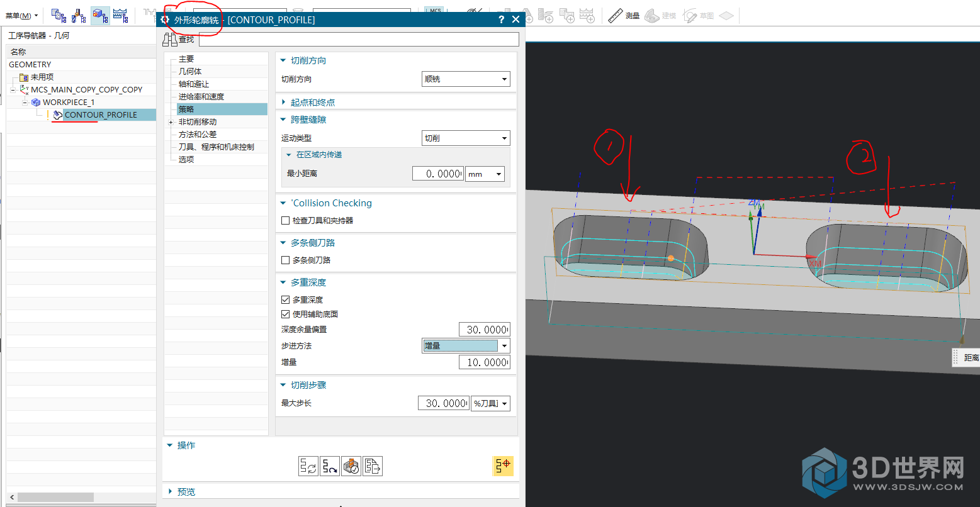The width and height of the screenshot is (980, 507).
Task: Enable 多条侧刀路 checkbox
Action: pos(286,260)
